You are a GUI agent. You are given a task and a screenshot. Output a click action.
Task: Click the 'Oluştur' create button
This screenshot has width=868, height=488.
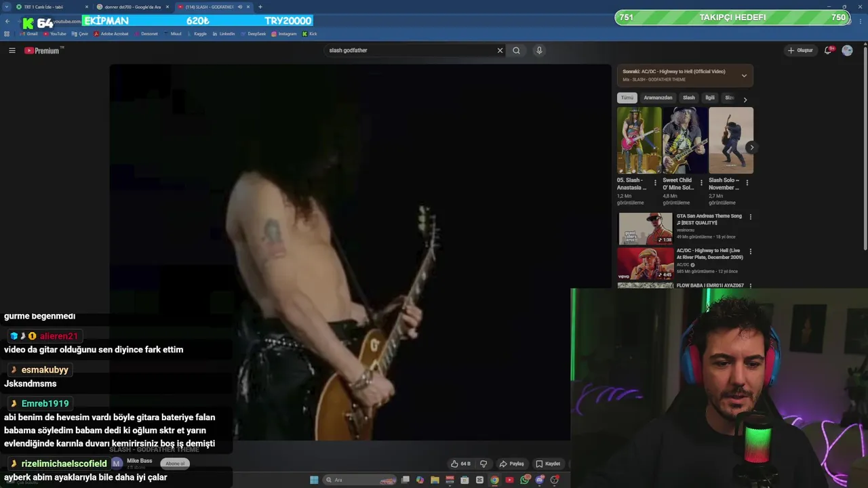pos(800,50)
